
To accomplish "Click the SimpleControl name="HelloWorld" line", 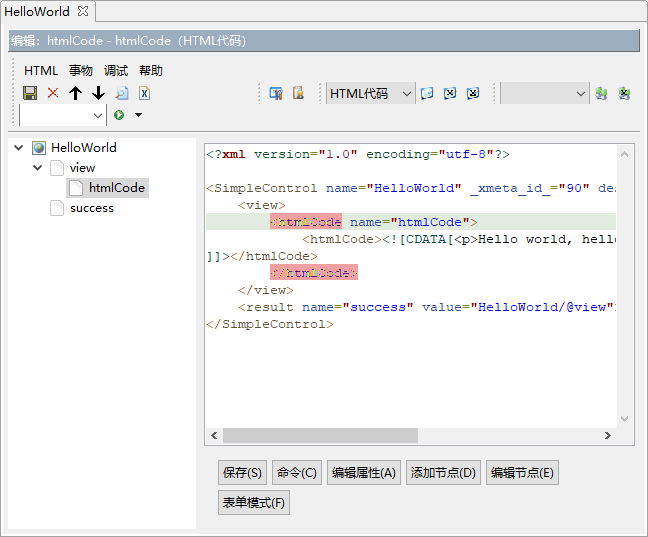I will 411,188.
